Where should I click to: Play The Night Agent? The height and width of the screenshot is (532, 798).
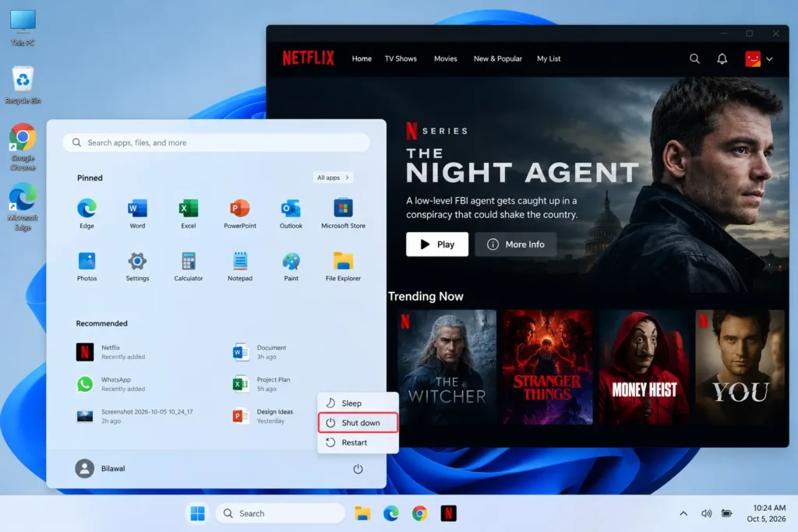(x=437, y=244)
